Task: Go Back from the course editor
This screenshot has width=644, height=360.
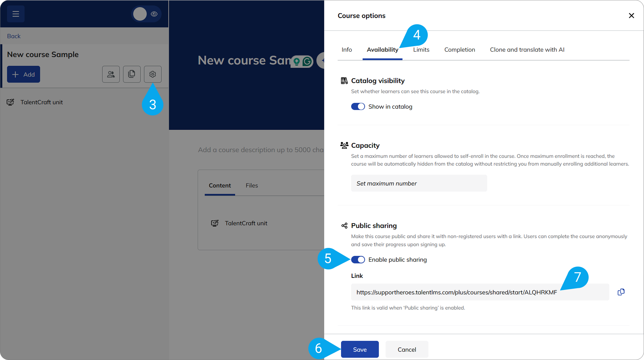Action: [14, 36]
